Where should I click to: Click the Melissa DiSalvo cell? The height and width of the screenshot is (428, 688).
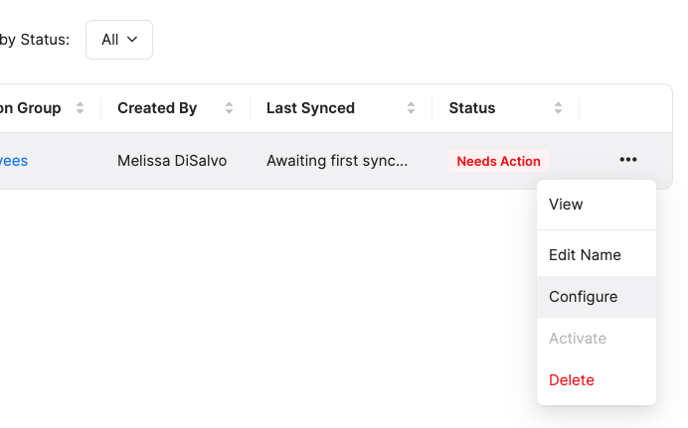172,160
